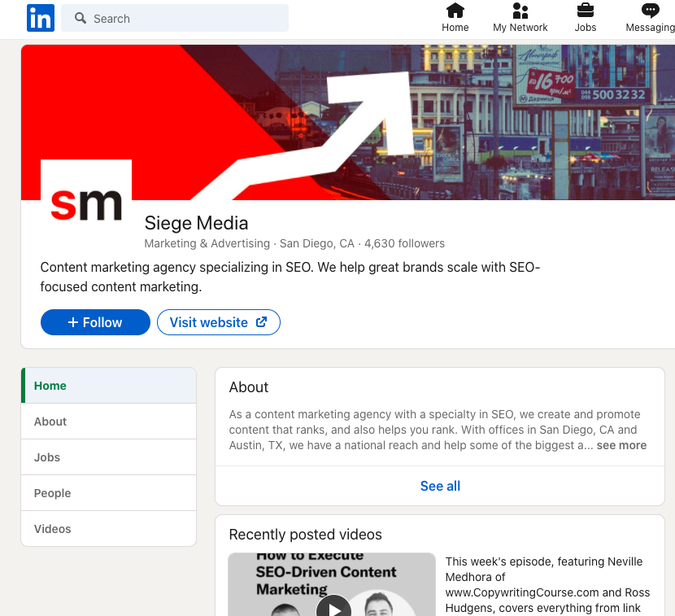Play the SEO-Driven Content Marketing video
Screen dimensions: 675x616
click(333, 605)
